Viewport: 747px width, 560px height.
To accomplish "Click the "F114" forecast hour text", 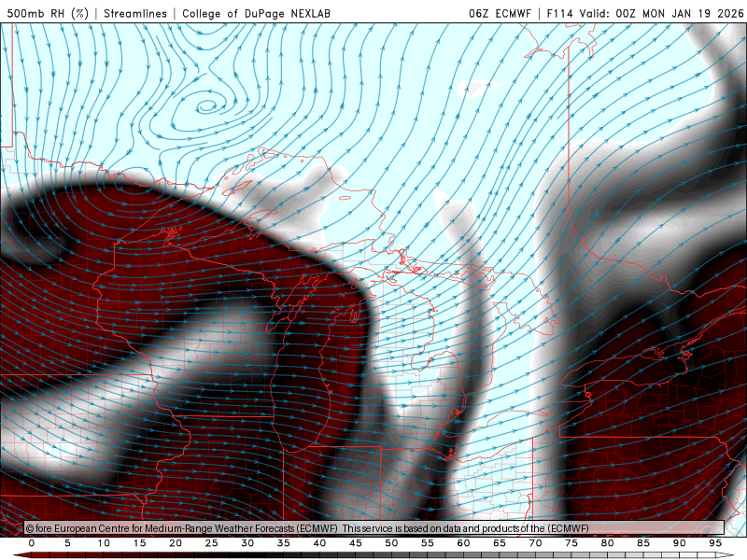I will coord(560,13).
